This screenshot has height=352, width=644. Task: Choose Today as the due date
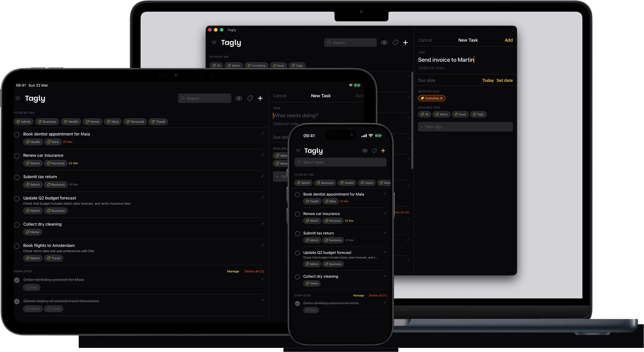488,80
